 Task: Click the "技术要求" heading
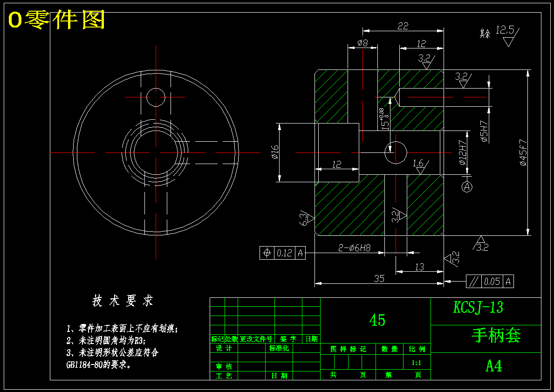(x=123, y=301)
